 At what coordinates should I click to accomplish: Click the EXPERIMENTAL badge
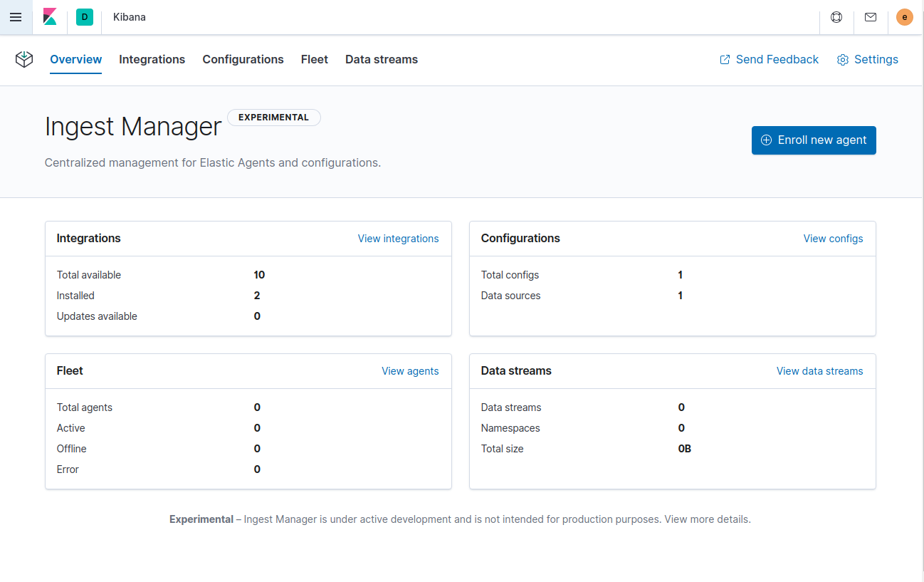pyautogui.click(x=274, y=117)
